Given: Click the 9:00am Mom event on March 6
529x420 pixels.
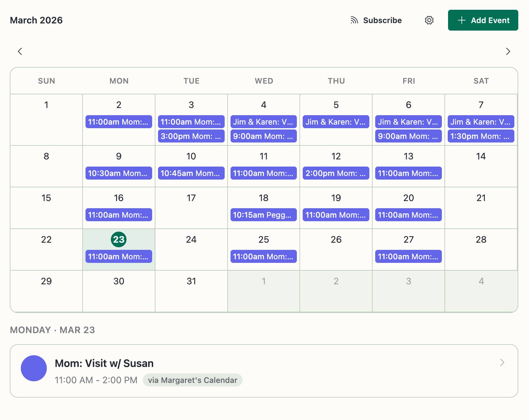Looking at the screenshot, I should 408,136.
